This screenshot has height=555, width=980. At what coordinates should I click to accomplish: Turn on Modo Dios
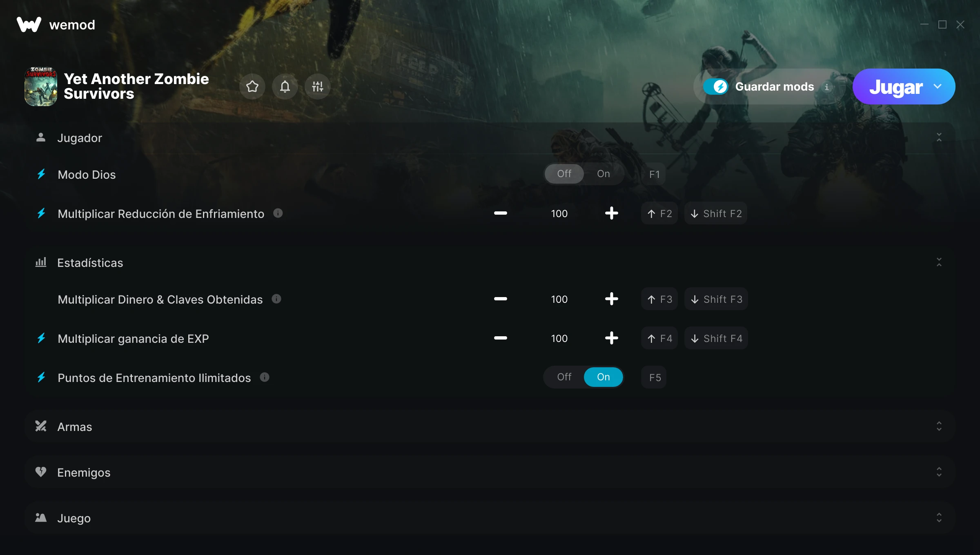[x=604, y=174]
